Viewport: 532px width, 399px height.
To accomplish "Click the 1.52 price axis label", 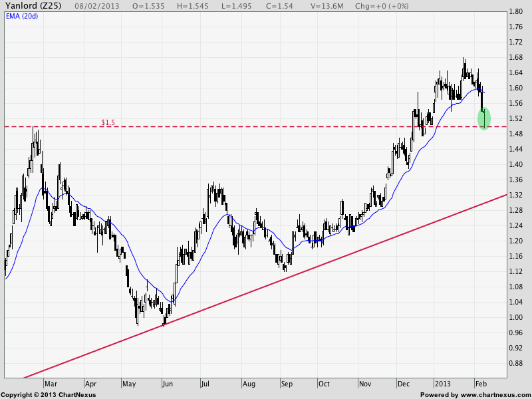I will (515, 119).
